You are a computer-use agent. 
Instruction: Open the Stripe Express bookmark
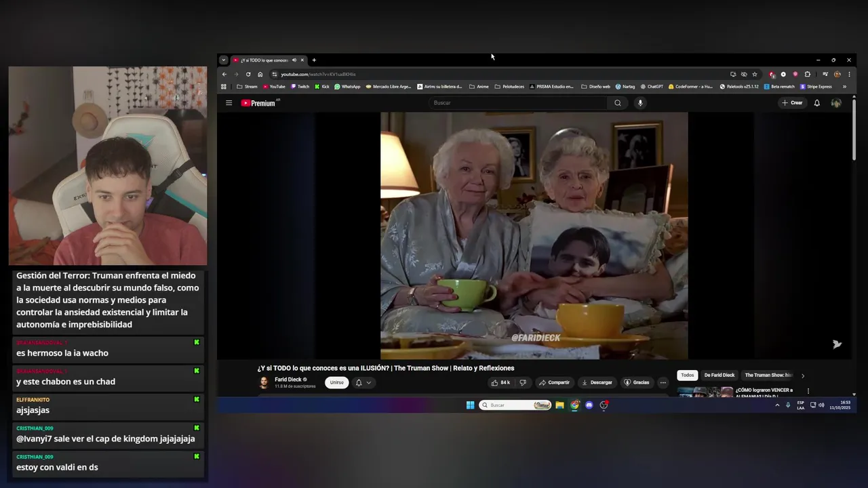pos(816,87)
